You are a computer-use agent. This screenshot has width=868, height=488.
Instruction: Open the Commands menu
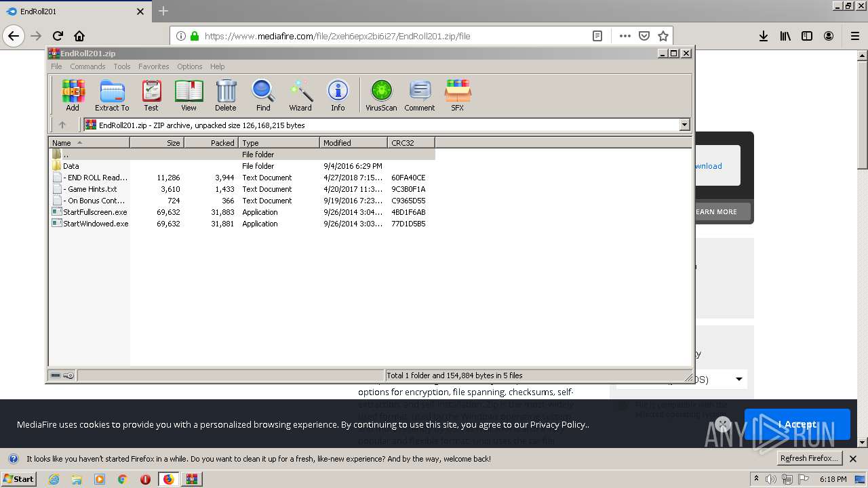coord(87,66)
